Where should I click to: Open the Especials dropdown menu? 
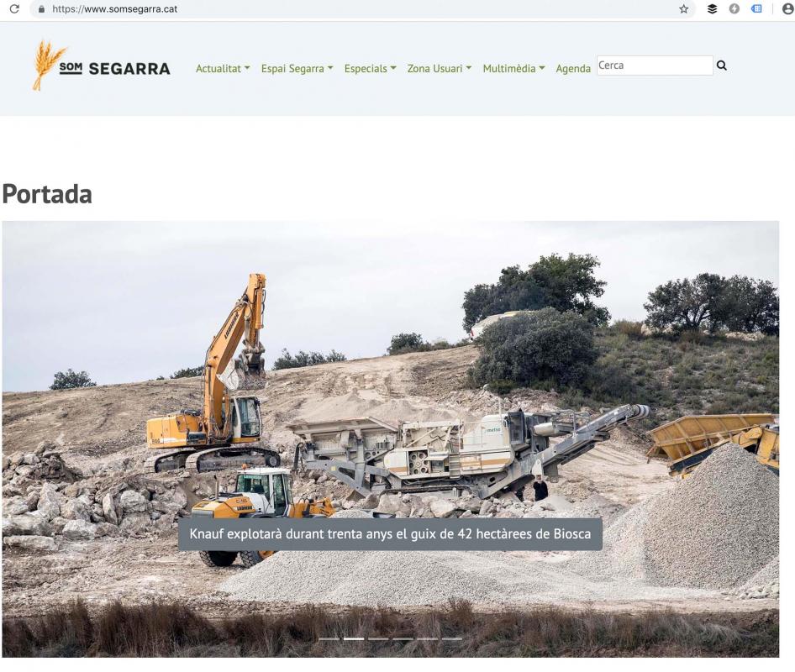[370, 69]
